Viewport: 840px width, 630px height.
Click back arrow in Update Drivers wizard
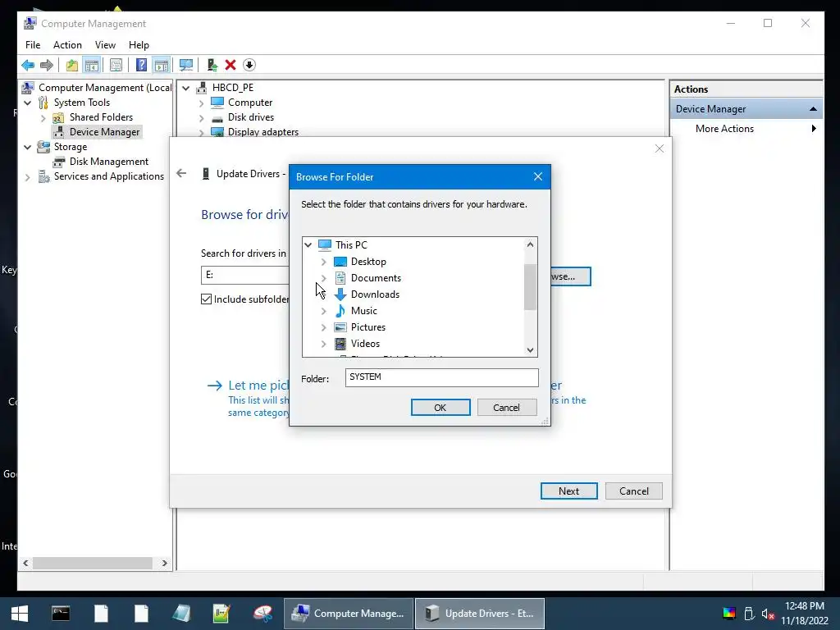pos(181,173)
